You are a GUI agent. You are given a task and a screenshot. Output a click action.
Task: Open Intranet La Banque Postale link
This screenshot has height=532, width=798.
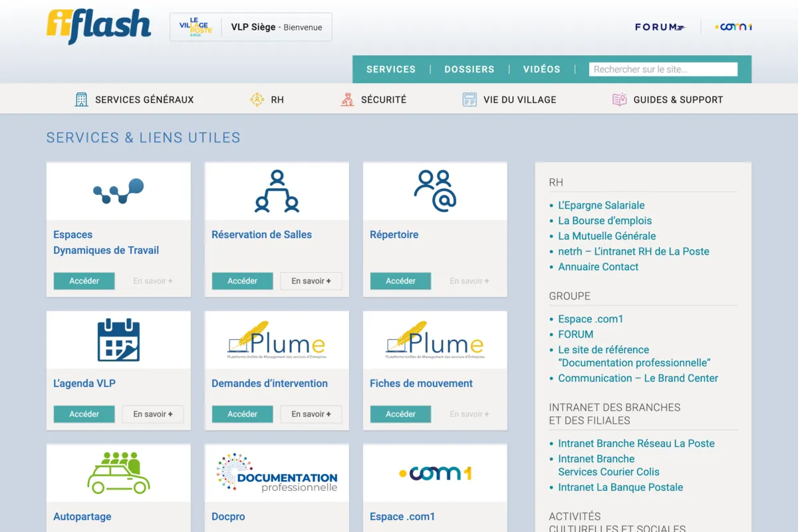pyautogui.click(x=620, y=487)
